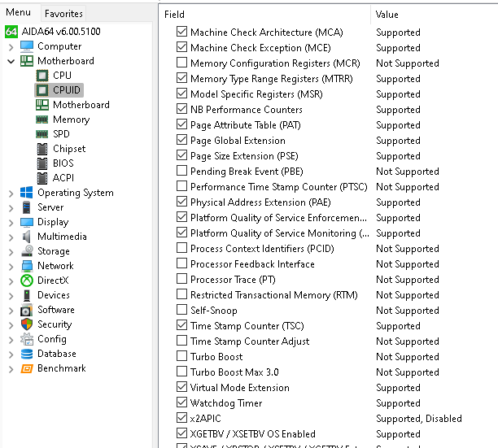This screenshot has width=498, height=448.
Task: Click the Multimedia speaker icon
Action: click(x=26, y=237)
